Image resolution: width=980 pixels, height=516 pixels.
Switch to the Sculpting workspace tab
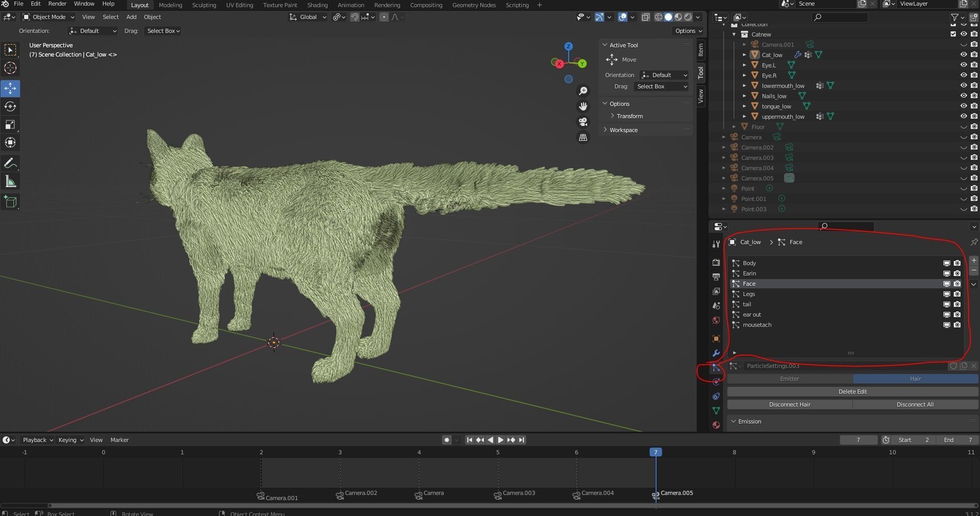(204, 5)
